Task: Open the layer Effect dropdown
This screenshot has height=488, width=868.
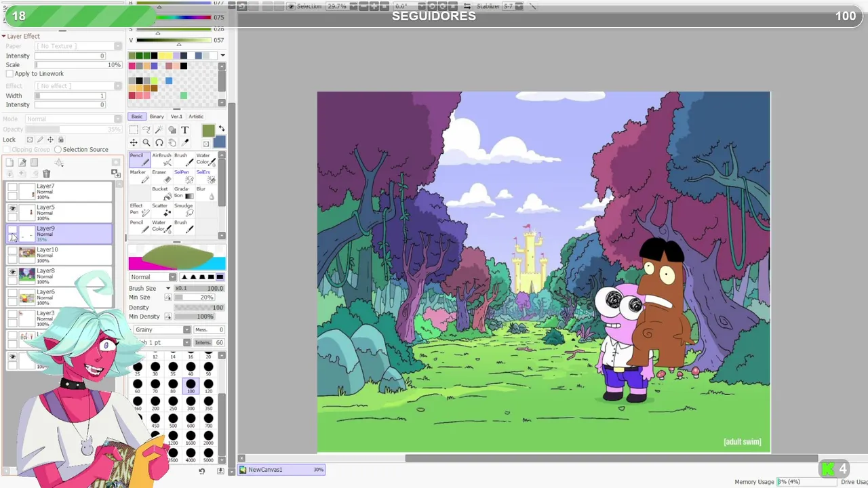Action: 79,86
